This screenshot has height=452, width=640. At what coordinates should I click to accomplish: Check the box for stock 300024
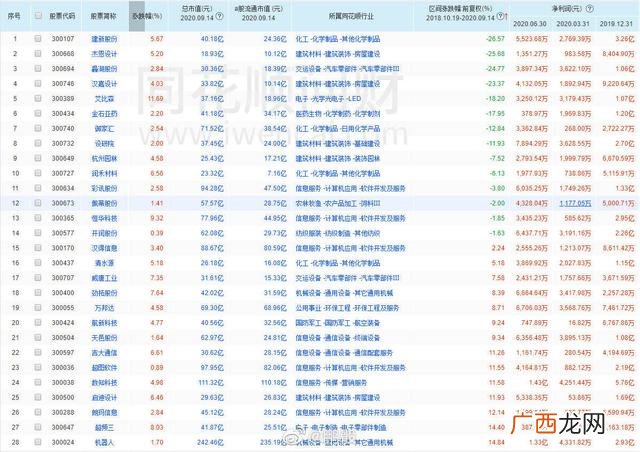(x=38, y=442)
